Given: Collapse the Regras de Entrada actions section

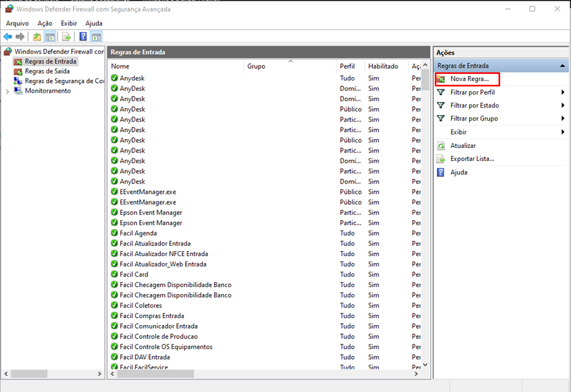Looking at the screenshot, I should click(562, 66).
